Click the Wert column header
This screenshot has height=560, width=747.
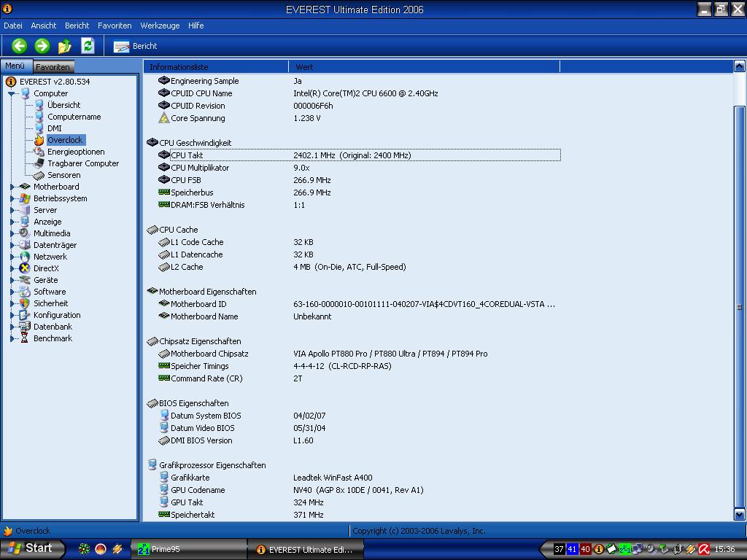coord(424,66)
